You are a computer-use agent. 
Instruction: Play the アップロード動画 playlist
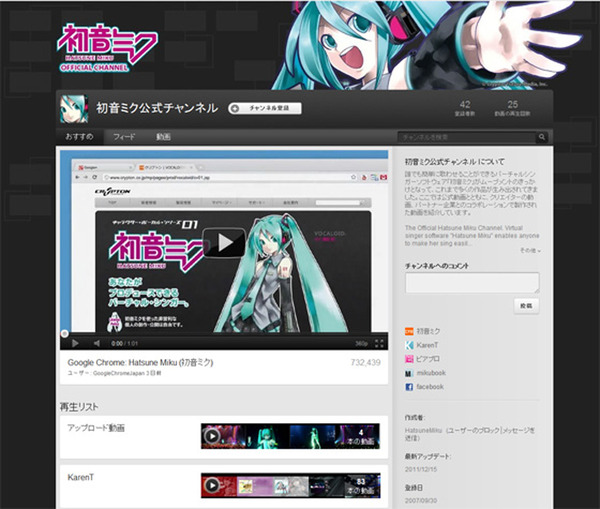[212, 436]
